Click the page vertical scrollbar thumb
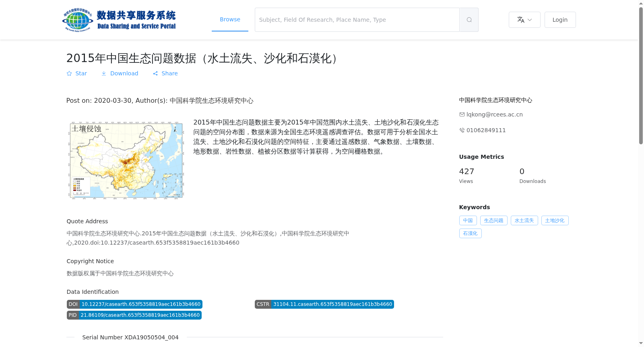This screenshot has height=347, width=644. (x=641, y=75)
